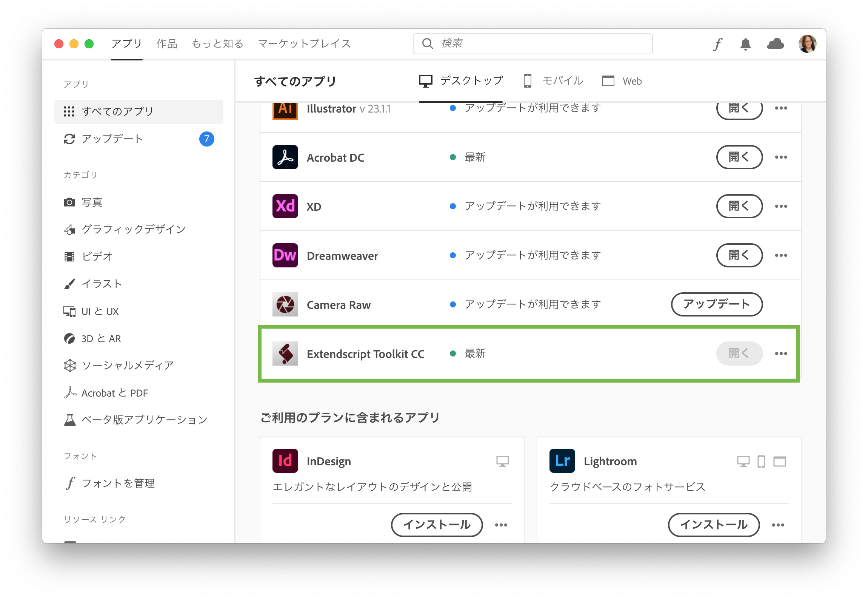Show デスクトップ apps tab
The width and height of the screenshot is (868, 599).
461,81
